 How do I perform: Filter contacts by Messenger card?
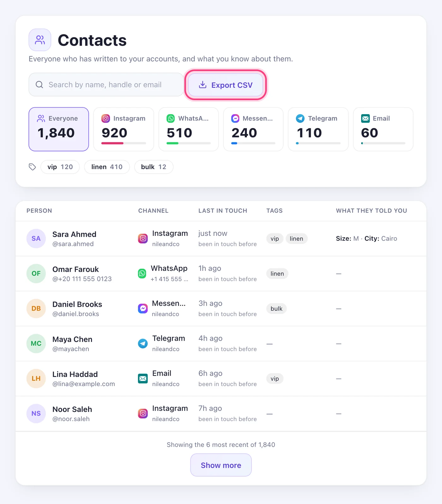(x=253, y=129)
